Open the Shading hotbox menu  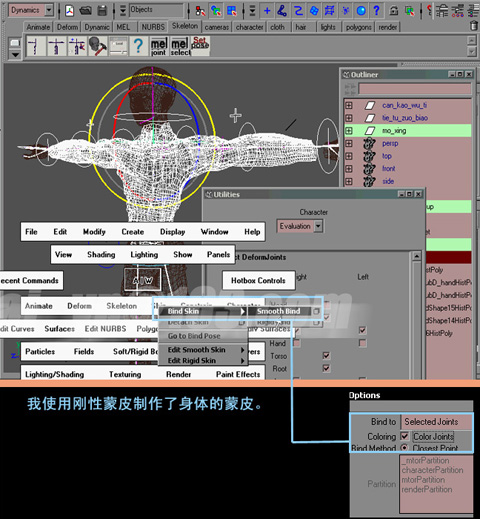101,254
